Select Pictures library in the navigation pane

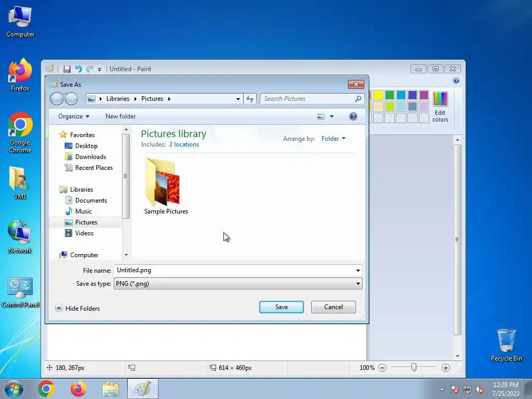(86, 222)
